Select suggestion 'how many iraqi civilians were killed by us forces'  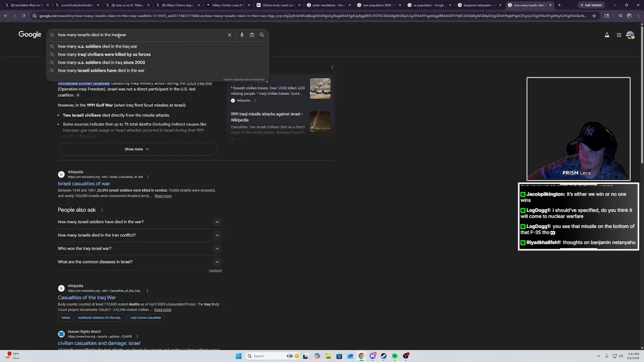coord(157,54)
